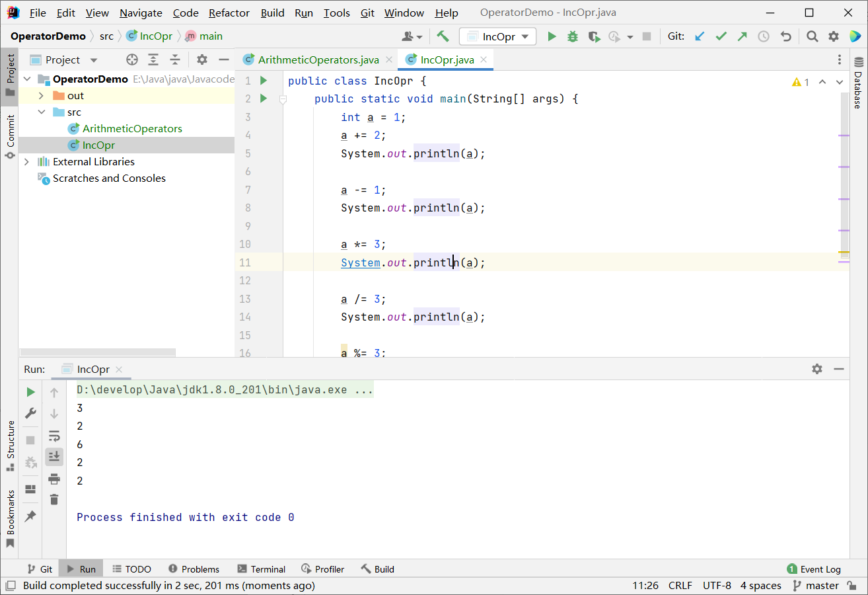Run with Coverage from the toolbar shield icon
This screenshot has height=595, width=868.
594,36
